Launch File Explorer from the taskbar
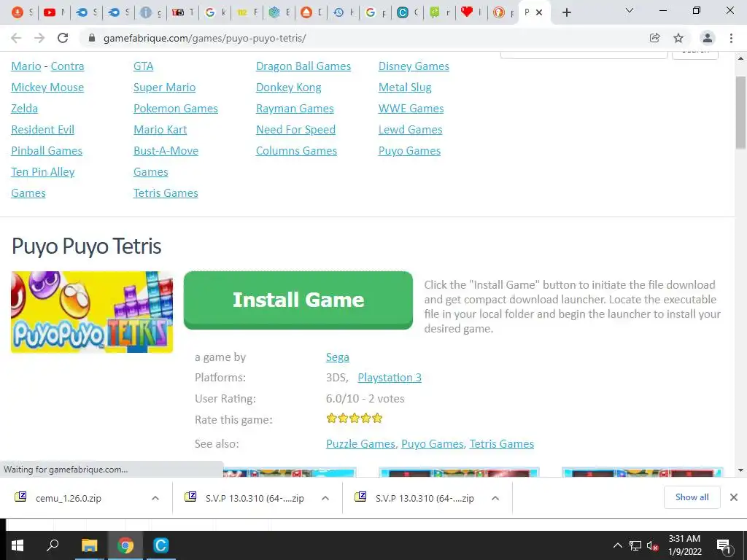Screen dimensions: 747x560 click(x=89, y=545)
